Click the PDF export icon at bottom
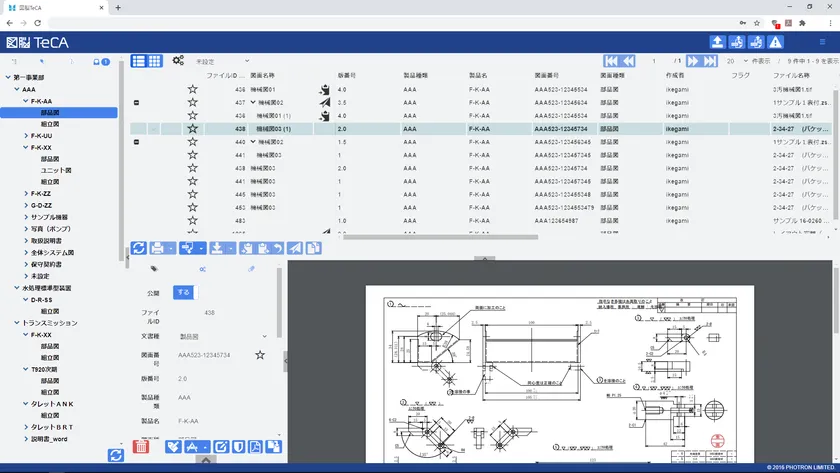The image size is (840, 473). click(258, 446)
